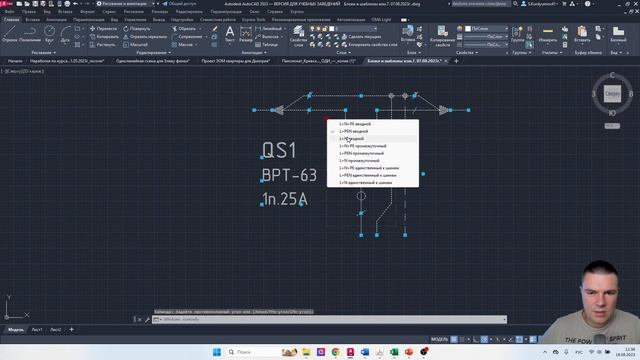Screen dimensions: 640x360
Task: Add new layout with plus button
Action: (x=71, y=329)
